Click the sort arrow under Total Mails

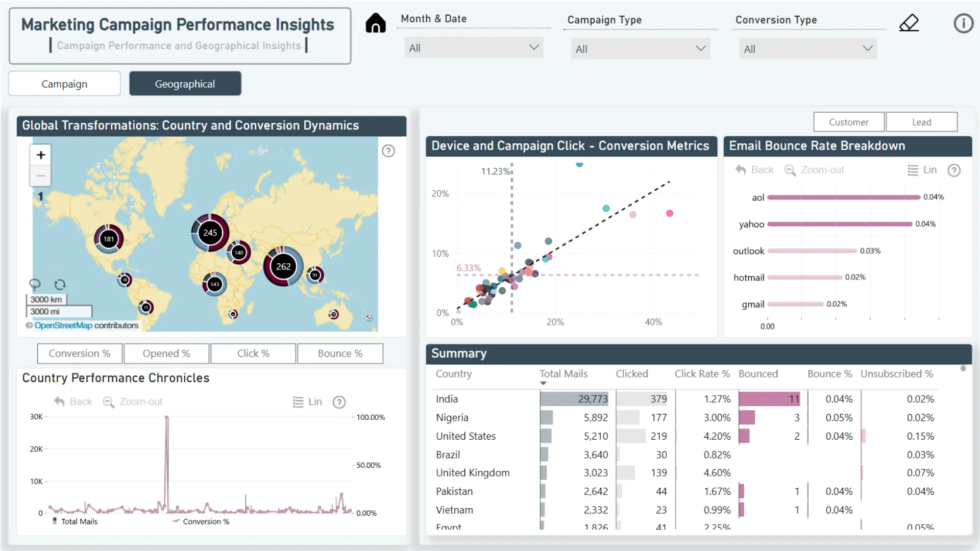coord(543,383)
